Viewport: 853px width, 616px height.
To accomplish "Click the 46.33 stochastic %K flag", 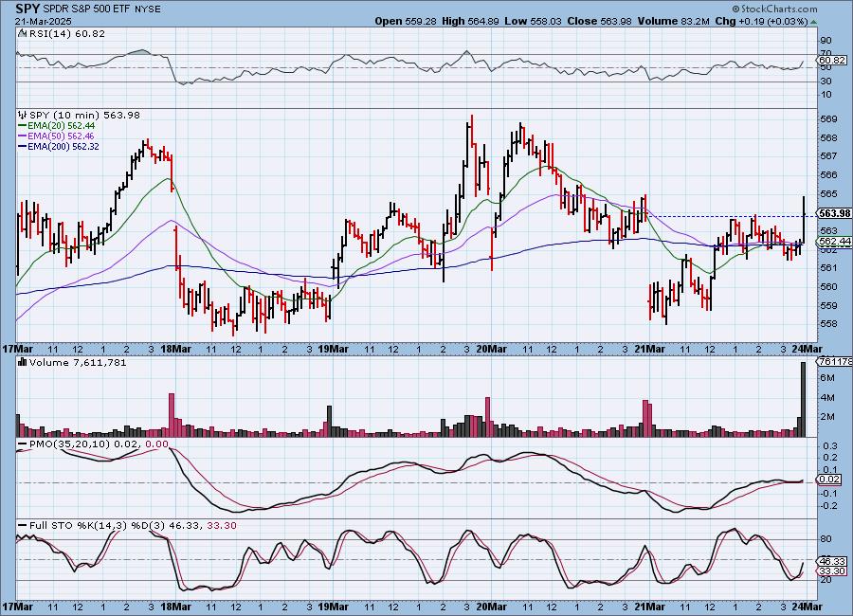I will click(x=832, y=562).
